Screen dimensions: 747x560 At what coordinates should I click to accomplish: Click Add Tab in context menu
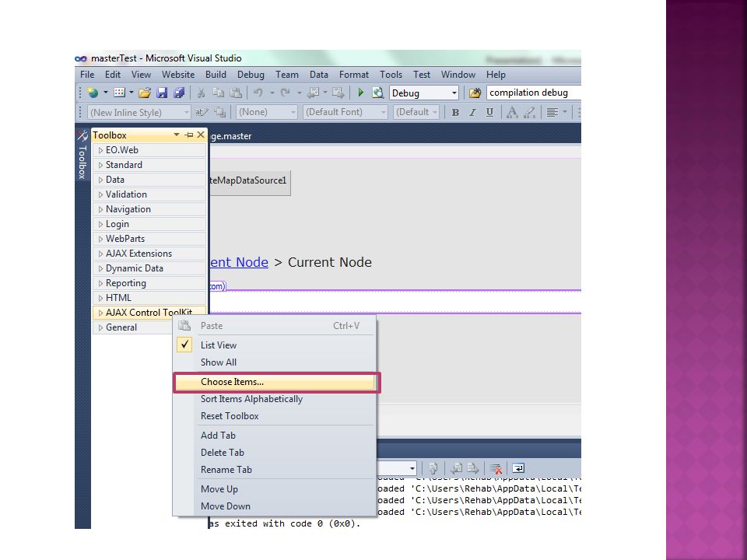tap(276, 436)
